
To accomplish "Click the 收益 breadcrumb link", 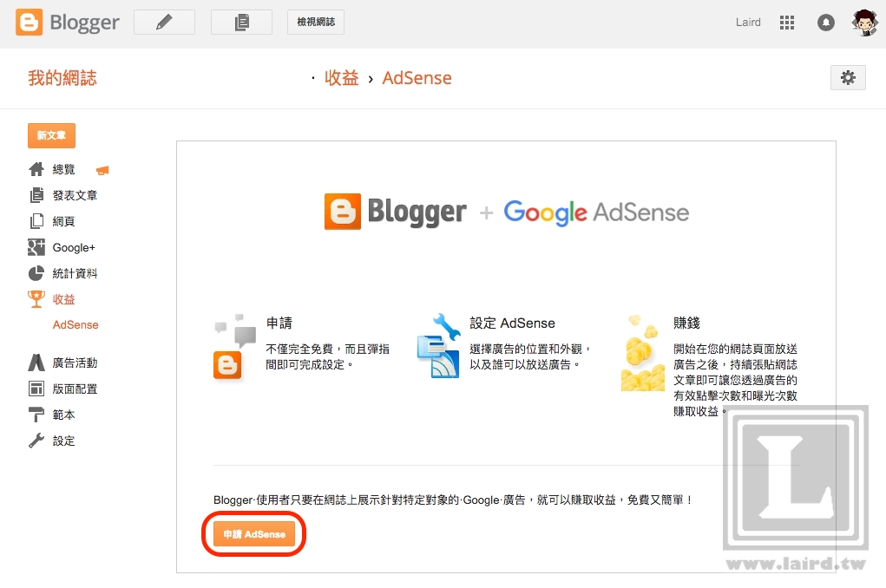I will [x=341, y=77].
